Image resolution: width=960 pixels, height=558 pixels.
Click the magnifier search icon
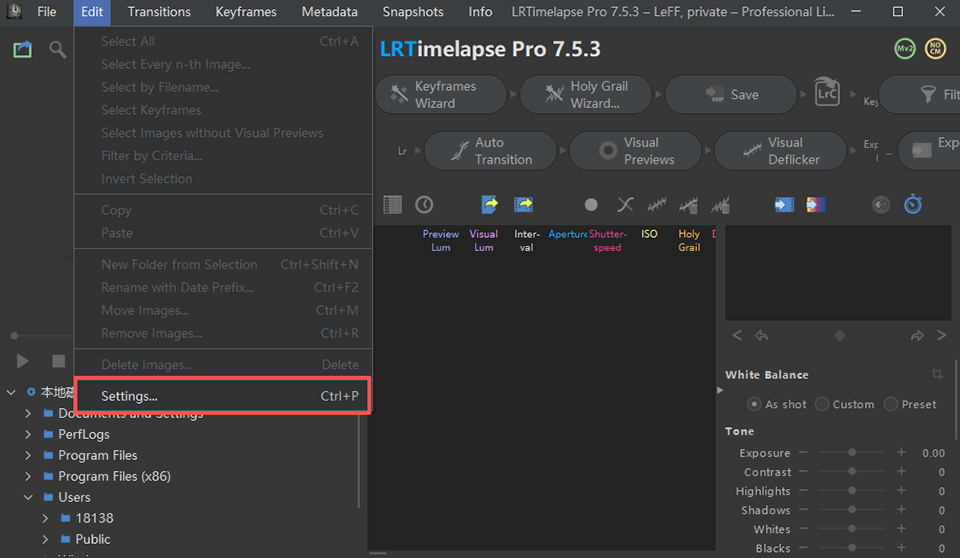[58, 50]
